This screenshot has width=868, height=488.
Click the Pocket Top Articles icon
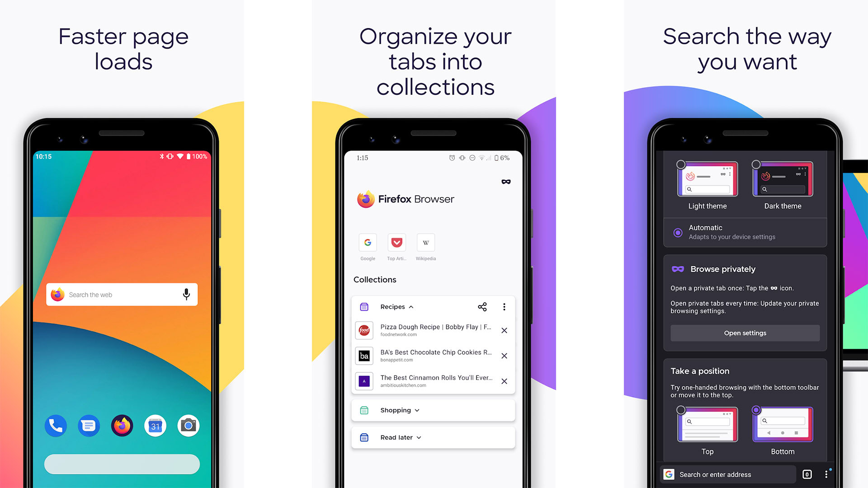click(x=396, y=242)
